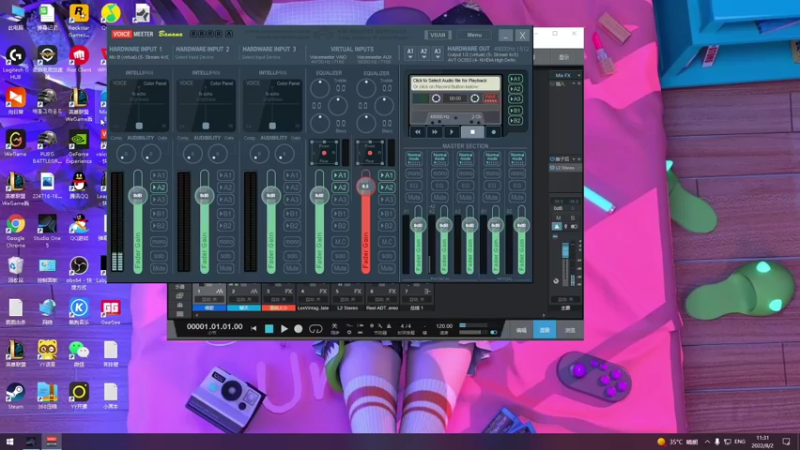Click the Voicemeeter VAIO surround panner pad

tap(324, 153)
